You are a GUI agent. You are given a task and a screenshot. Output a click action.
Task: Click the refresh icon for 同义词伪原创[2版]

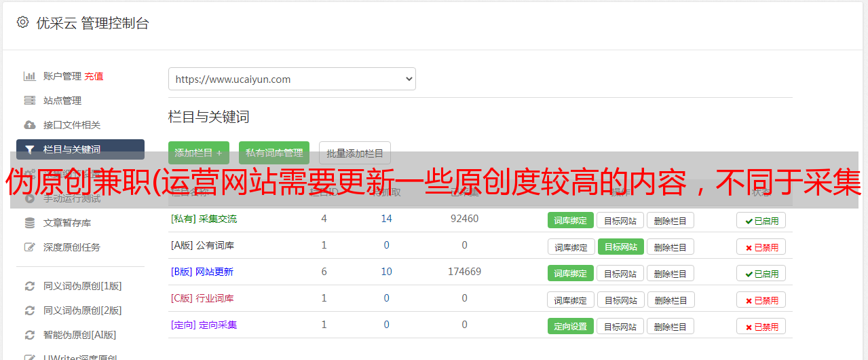click(x=30, y=310)
